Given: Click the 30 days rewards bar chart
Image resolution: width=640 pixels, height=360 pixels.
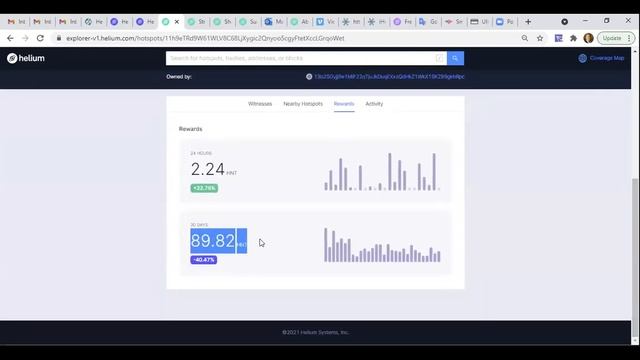Looking at the screenshot, I should pyautogui.click(x=382, y=244).
